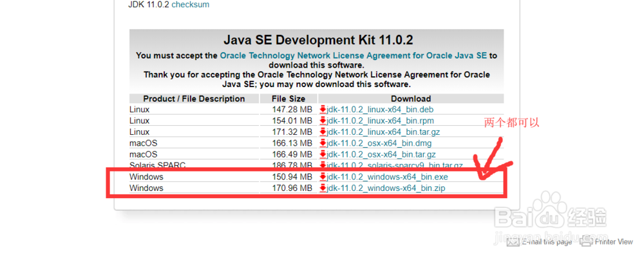The width and height of the screenshot is (644, 260).
Task: Click the Download column header
Action: point(411,99)
